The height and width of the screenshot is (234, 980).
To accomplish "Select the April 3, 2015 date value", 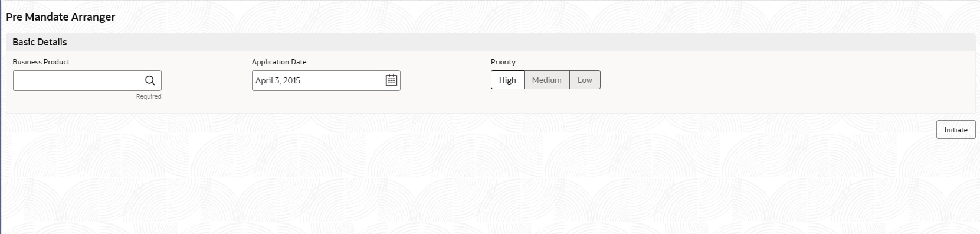I will [278, 80].
